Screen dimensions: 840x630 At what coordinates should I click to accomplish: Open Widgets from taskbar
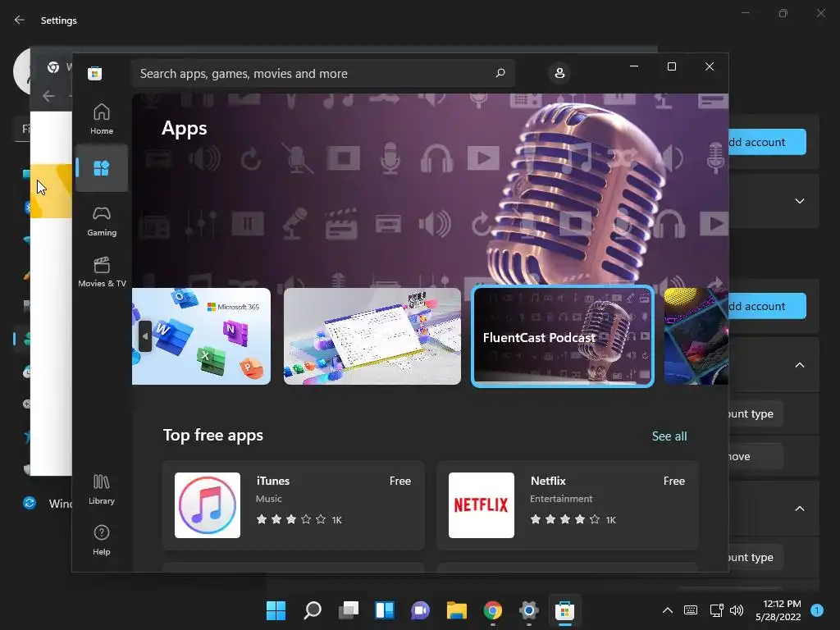[384, 609]
